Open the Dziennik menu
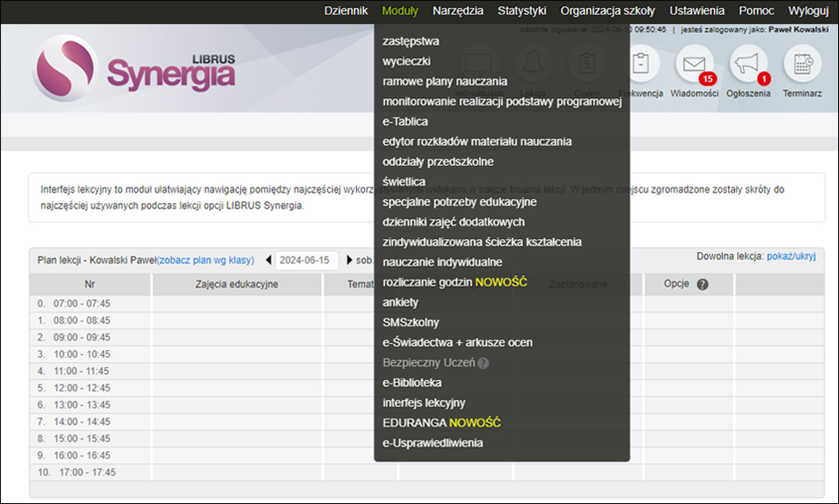 (346, 10)
